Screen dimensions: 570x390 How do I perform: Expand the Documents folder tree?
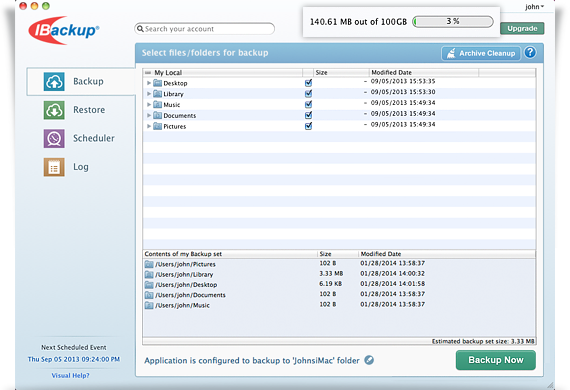coord(149,116)
